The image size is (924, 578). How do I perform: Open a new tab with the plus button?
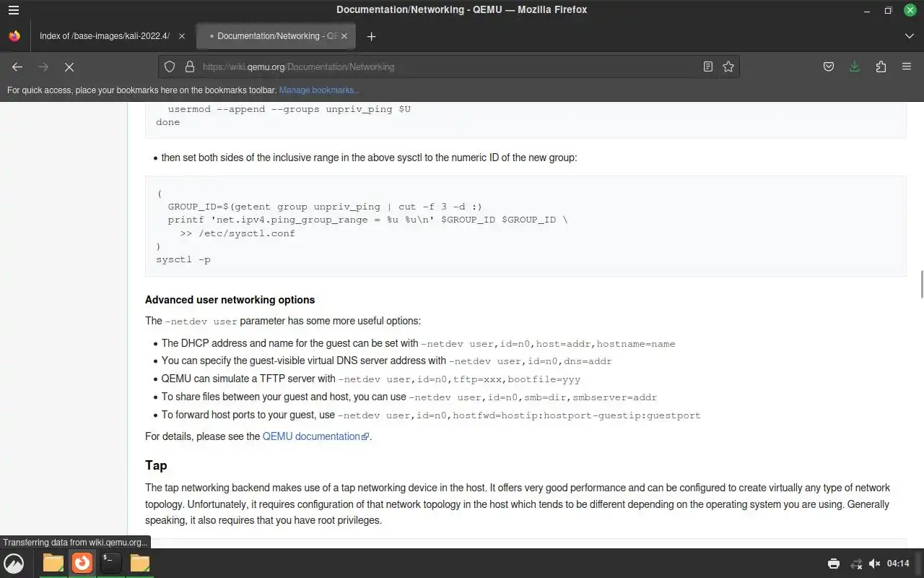point(371,36)
